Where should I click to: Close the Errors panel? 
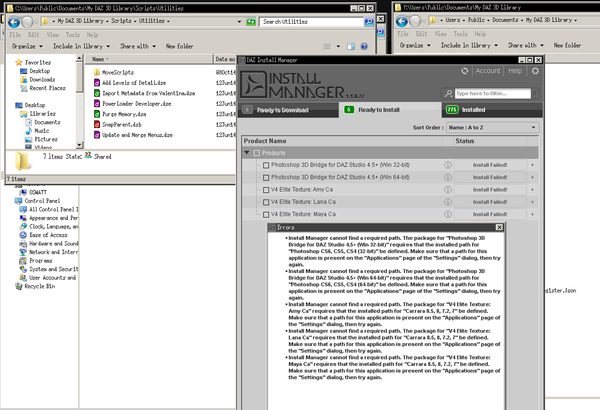[499, 227]
